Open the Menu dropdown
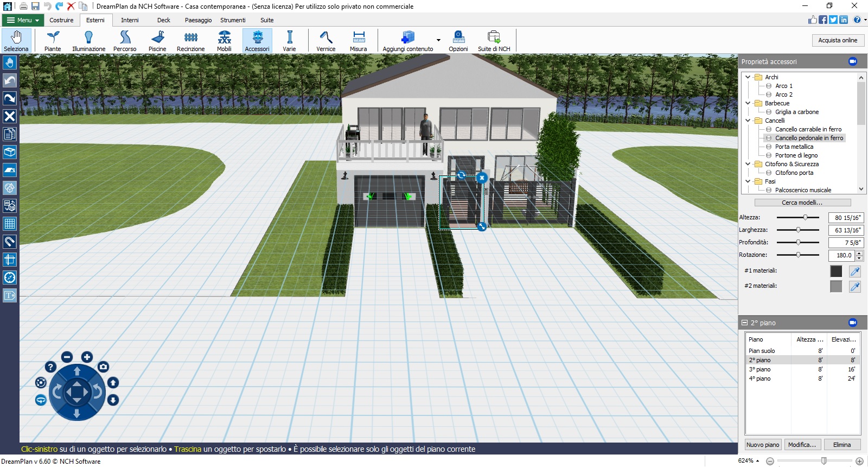The image size is (868, 467). (x=23, y=20)
